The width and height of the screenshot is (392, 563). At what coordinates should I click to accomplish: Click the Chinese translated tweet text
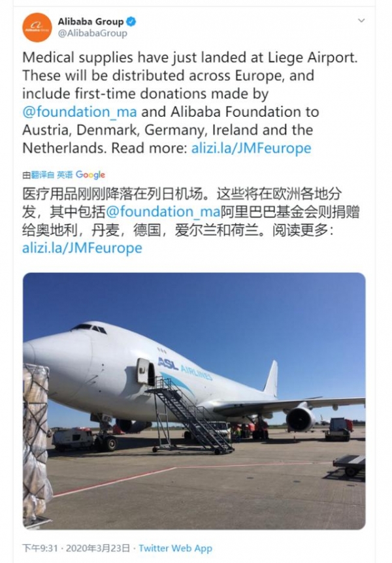(191, 221)
